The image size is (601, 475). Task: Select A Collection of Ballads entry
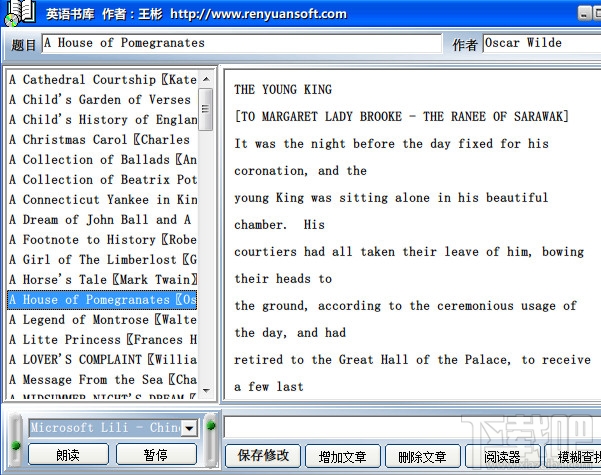[103, 159]
